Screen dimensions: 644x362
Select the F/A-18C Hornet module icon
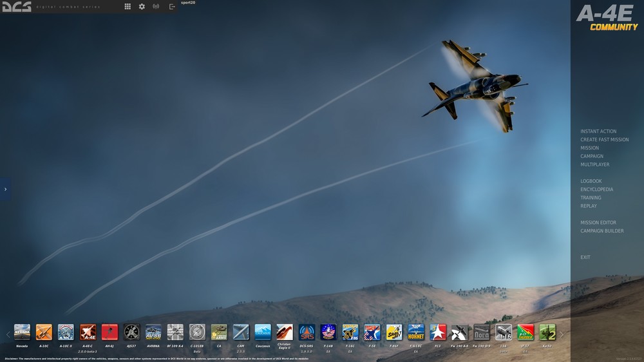[415, 332]
